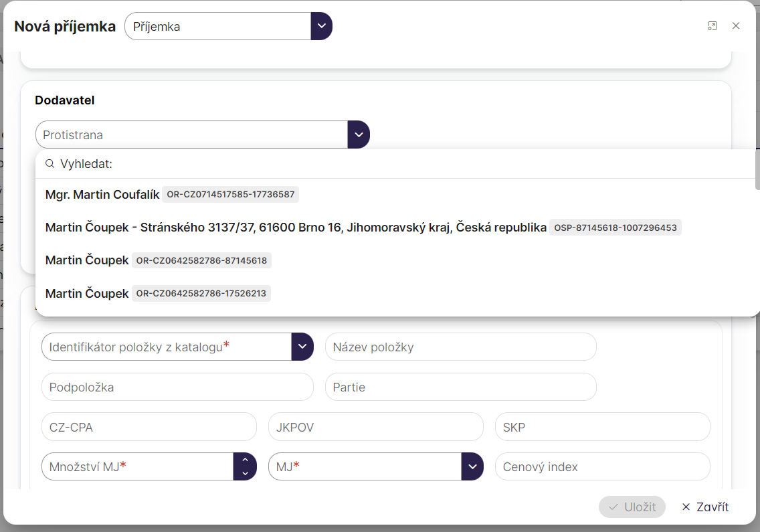The width and height of the screenshot is (760, 532).
Task: Click the Uložit save button
Action: 632,507
